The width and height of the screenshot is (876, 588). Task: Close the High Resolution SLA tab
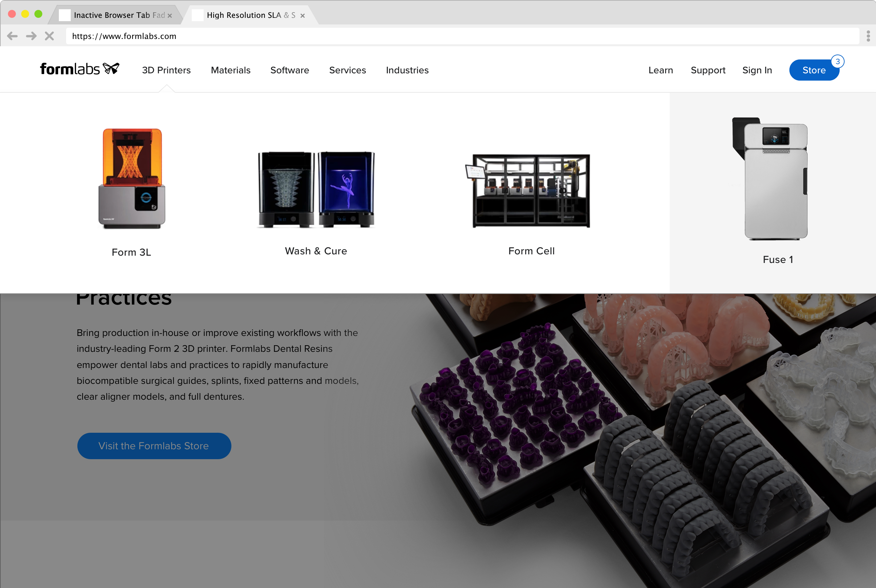(302, 16)
